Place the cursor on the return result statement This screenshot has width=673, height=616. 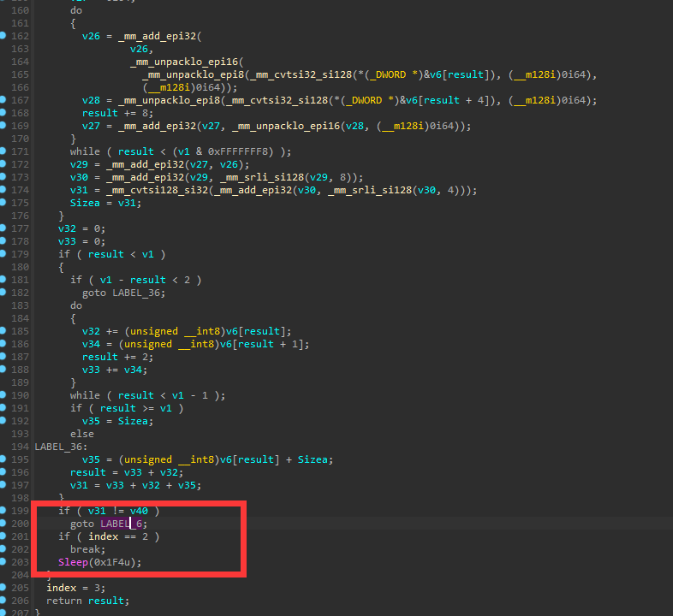(x=87, y=601)
